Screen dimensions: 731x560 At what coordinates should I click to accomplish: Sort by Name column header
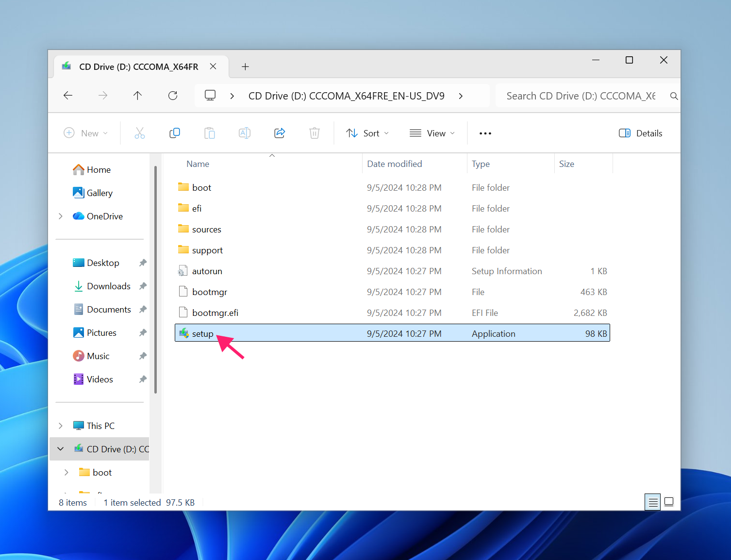tap(198, 164)
